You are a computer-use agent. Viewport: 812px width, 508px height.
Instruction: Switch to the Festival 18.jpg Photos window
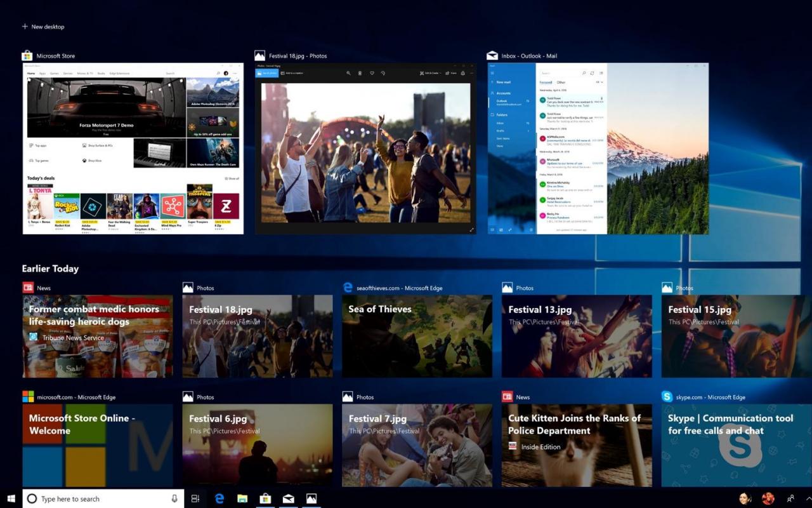tap(365, 148)
